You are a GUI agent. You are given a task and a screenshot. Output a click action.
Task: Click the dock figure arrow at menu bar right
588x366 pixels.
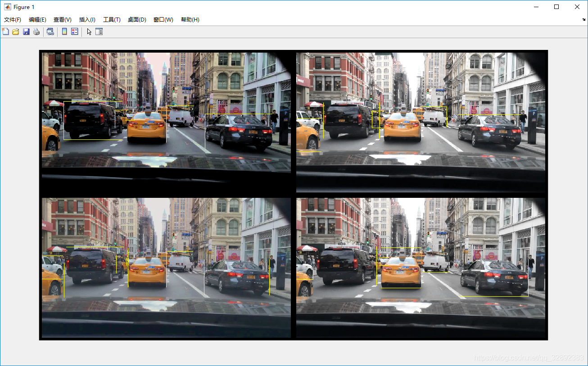click(583, 20)
